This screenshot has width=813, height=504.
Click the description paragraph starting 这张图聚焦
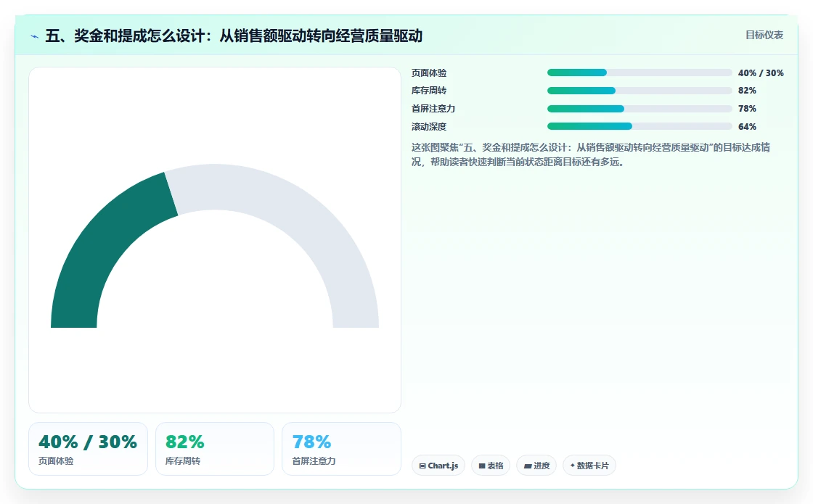591,154
